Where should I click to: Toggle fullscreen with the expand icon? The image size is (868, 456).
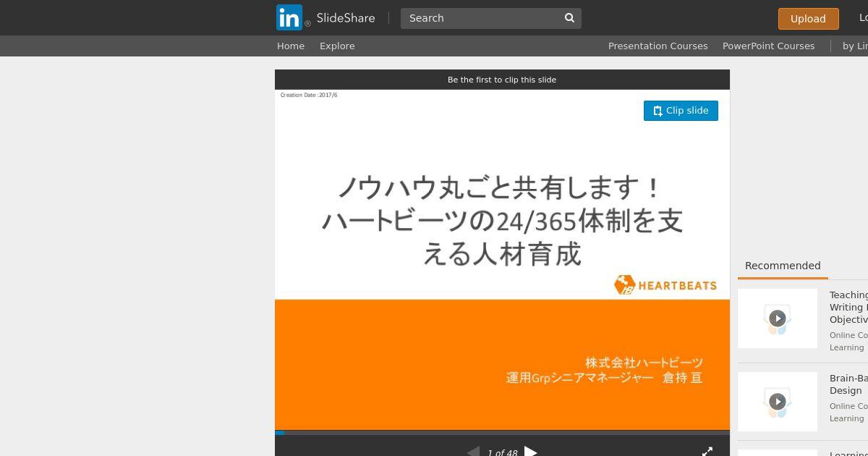coord(707,452)
